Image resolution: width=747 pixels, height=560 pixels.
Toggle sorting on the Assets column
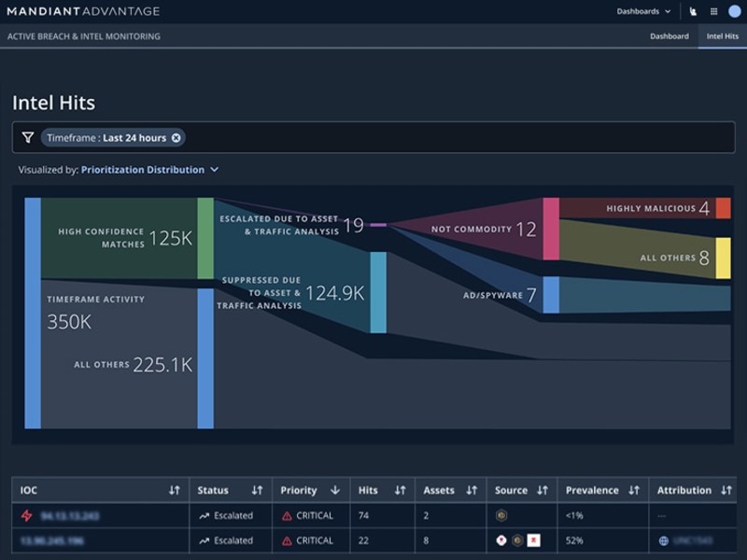(x=470, y=490)
